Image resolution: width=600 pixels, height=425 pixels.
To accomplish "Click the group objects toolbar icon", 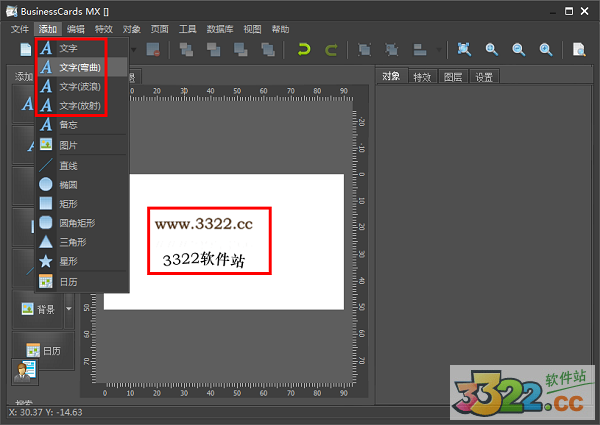I will (364, 50).
